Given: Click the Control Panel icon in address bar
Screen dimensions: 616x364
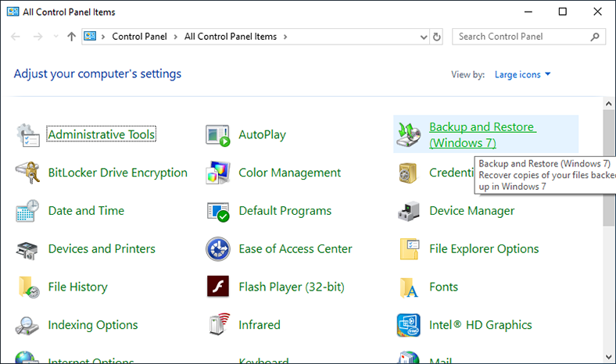Looking at the screenshot, I should coord(90,36).
